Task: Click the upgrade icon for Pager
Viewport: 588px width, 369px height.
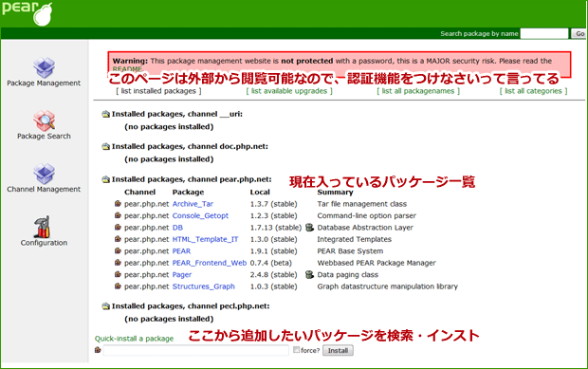Action: click(309, 274)
